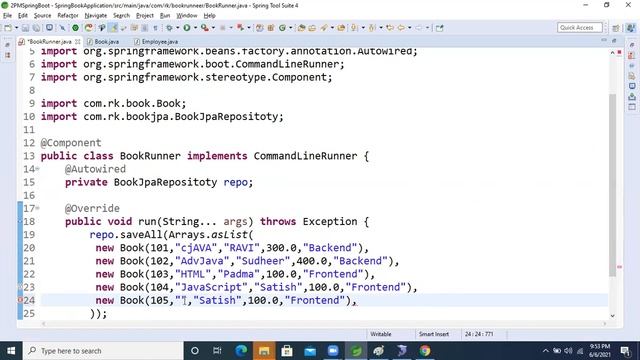This screenshot has width=640, height=360.
Task: Collapse the fold at line 14
Action: pos(37,169)
